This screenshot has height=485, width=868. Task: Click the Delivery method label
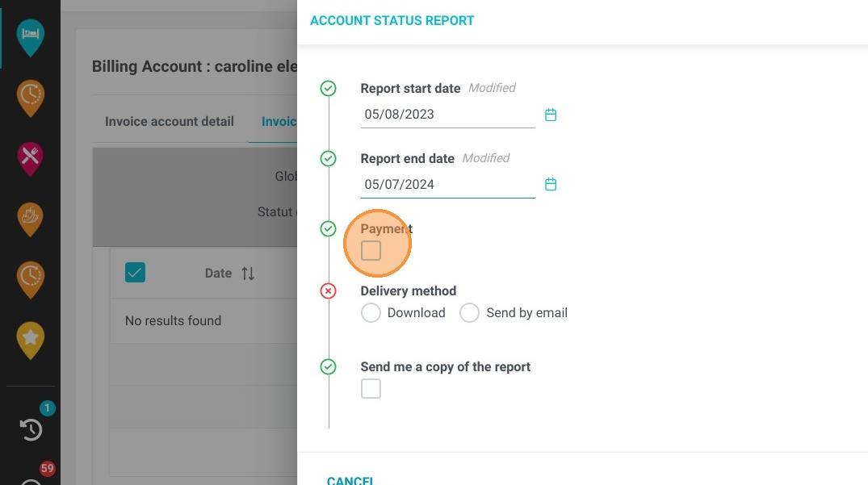409,291
